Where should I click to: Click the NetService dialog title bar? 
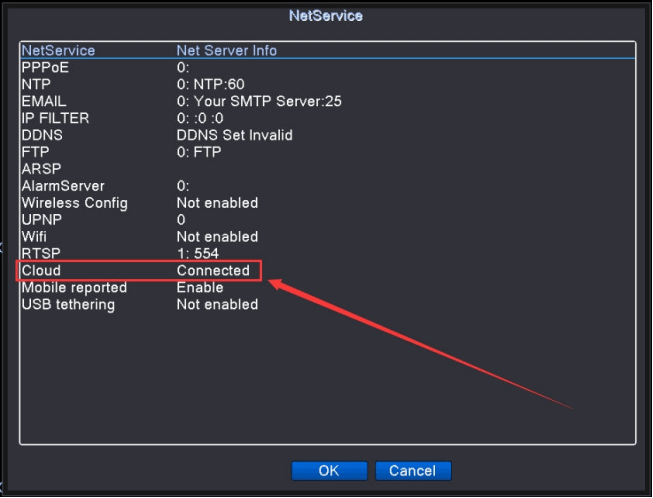pyautogui.click(x=325, y=16)
